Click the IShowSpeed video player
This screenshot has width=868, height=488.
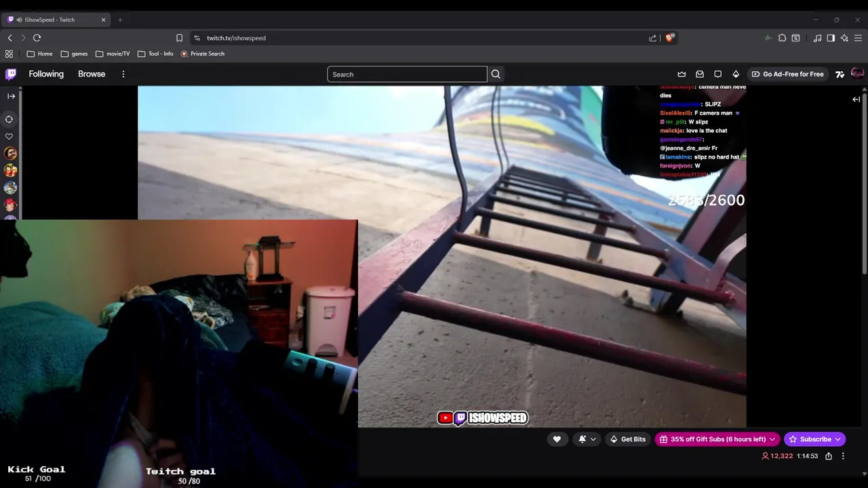click(442, 256)
